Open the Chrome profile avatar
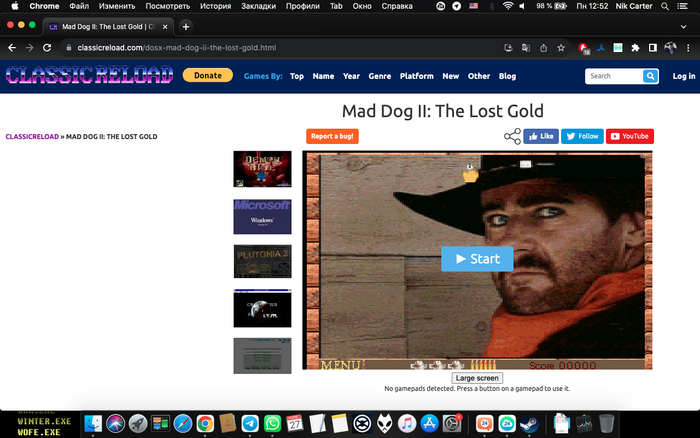 [x=671, y=48]
